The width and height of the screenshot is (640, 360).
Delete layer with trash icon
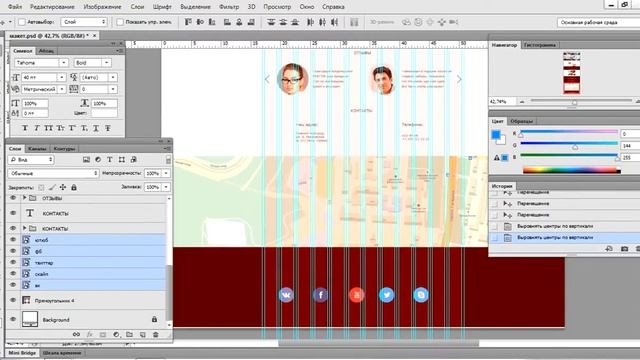pyautogui.click(x=156, y=334)
